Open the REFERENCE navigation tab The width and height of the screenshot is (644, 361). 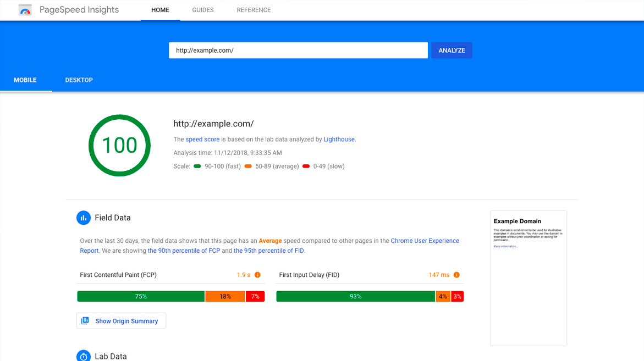coord(254,10)
